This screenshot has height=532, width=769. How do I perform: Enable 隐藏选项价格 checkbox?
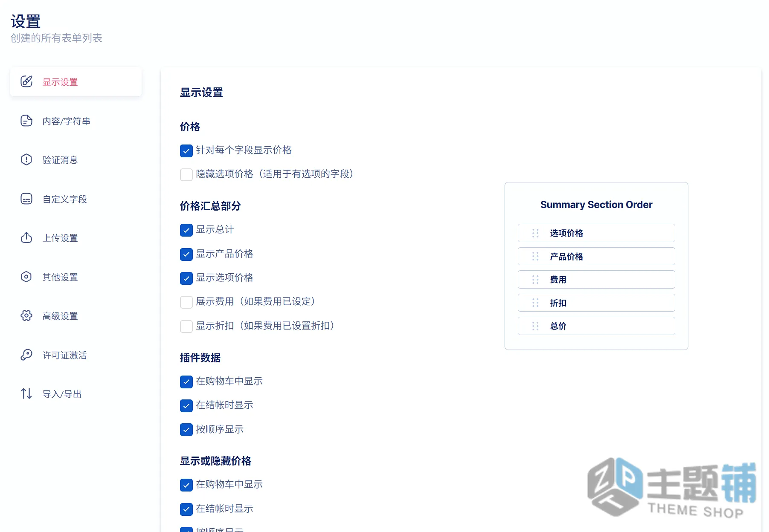[186, 175]
